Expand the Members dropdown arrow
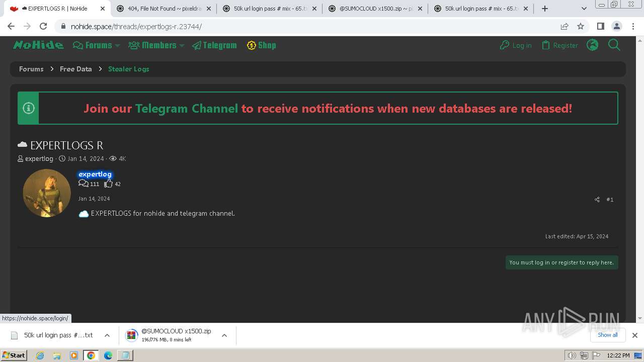Screen dimensions: 644x362 pos(182,46)
